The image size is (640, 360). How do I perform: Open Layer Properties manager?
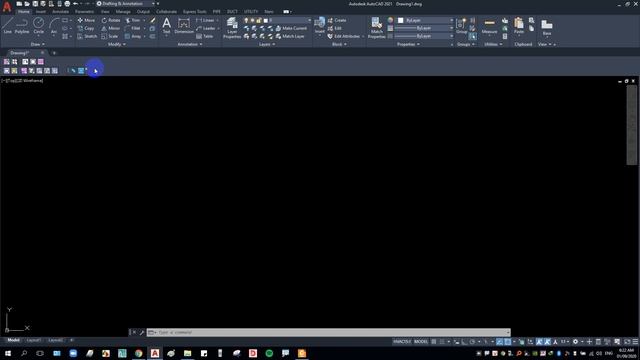tap(232, 28)
